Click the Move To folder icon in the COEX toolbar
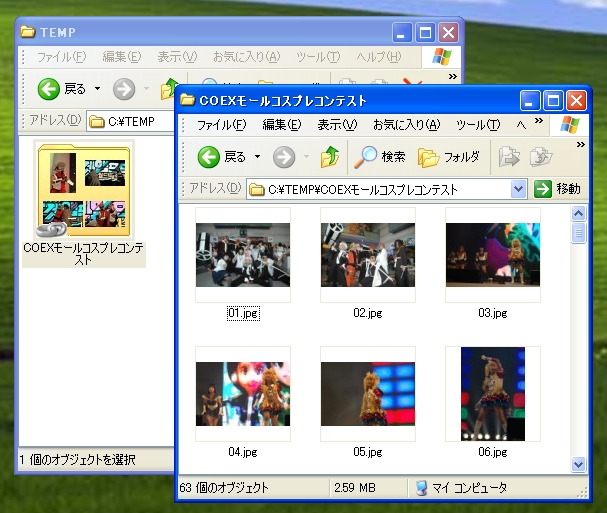Image resolution: width=607 pixels, height=513 pixels. click(x=509, y=157)
